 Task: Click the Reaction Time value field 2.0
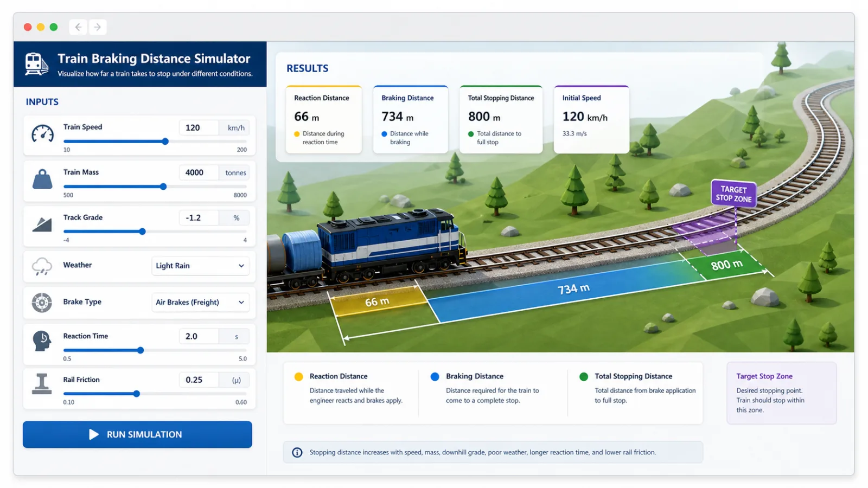(199, 336)
